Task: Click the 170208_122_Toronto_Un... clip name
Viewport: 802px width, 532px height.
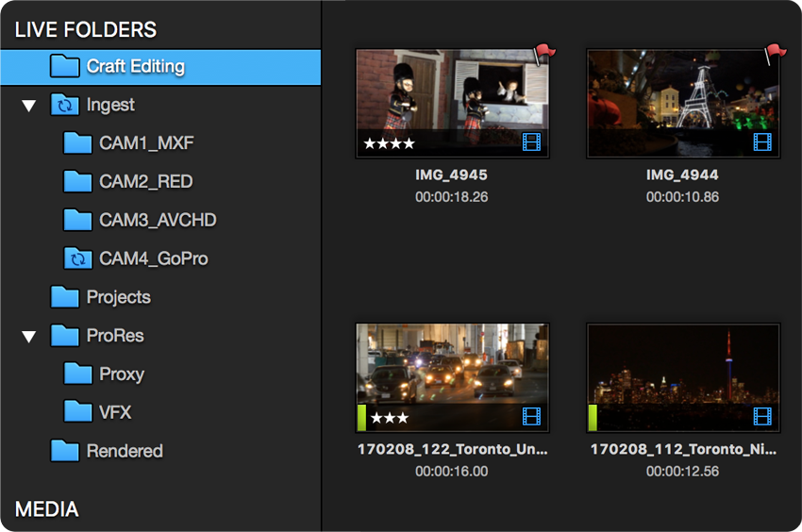Action: pyautogui.click(x=452, y=449)
